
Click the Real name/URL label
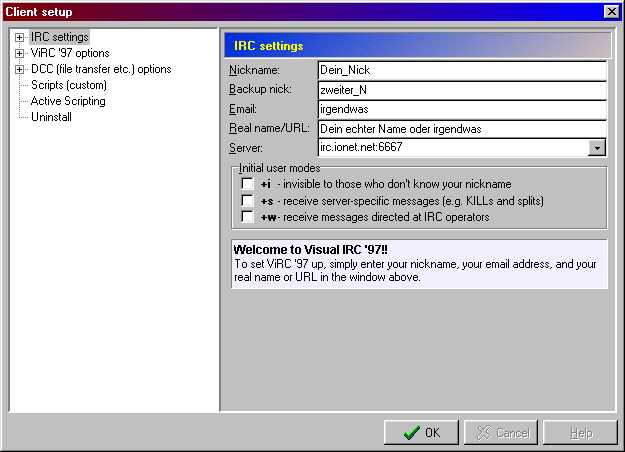tap(269, 128)
